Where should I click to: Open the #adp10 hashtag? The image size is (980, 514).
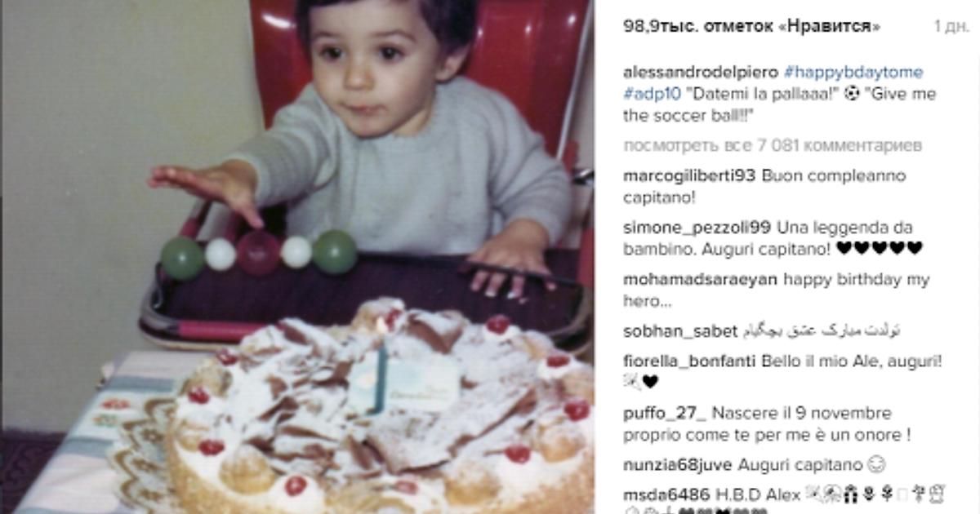tap(646, 94)
